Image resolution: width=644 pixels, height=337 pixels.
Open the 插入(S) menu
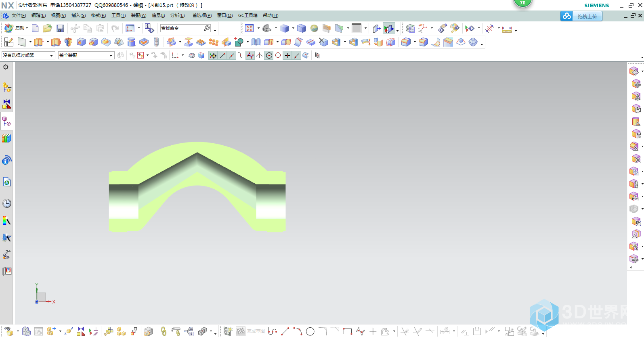(x=78, y=15)
